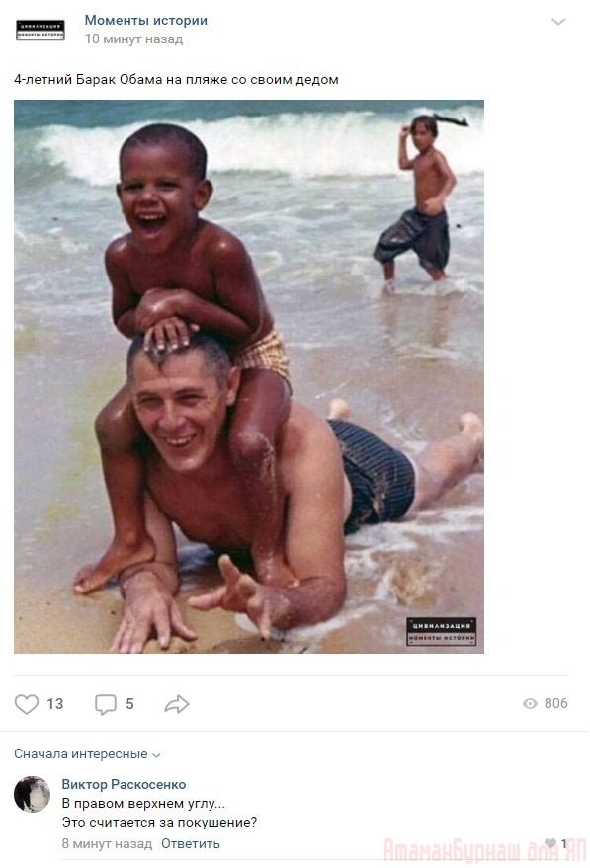Viewport: 590px width, 868px height.
Task: Click Ответить to reply to comment
Action: [x=191, y=843]
